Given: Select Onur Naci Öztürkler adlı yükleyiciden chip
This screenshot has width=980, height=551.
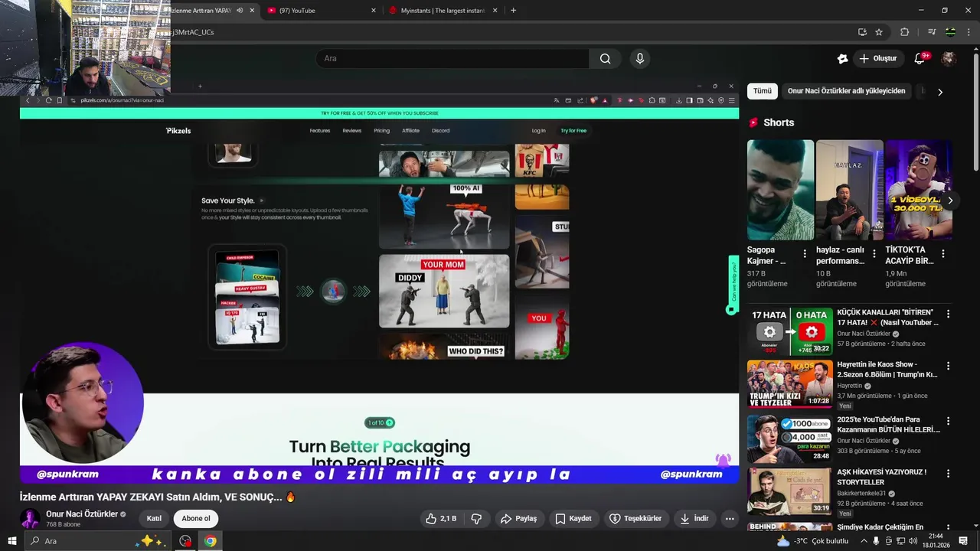Looking at the screenshot, I should coord(846,91).
